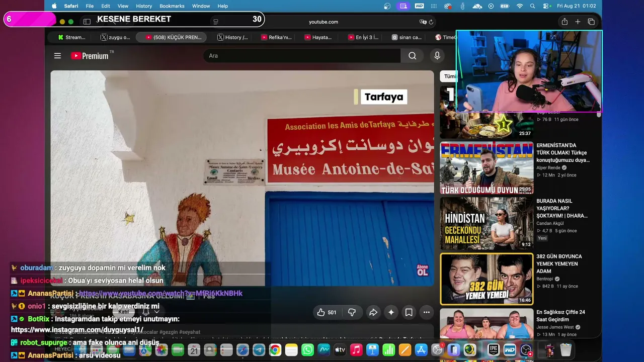The width and height of the screenshot is (644, 362).
Task: Open Spotlight search in the menu bar
Action: click(x=533, y=6)
